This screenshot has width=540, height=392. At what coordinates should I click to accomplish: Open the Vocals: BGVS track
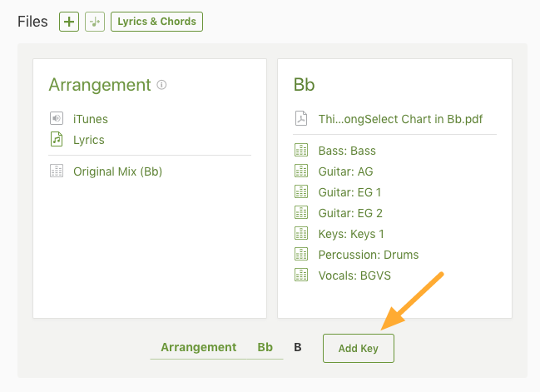[354, 275]
